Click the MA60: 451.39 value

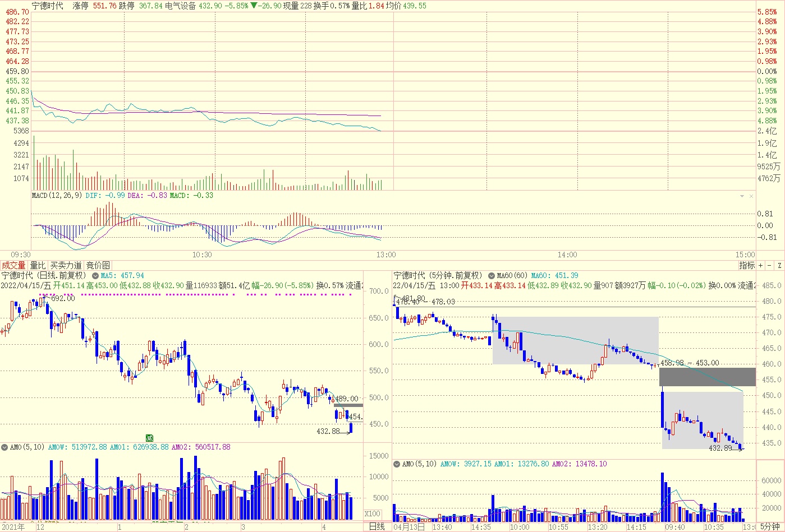click(x=555, y=275)
